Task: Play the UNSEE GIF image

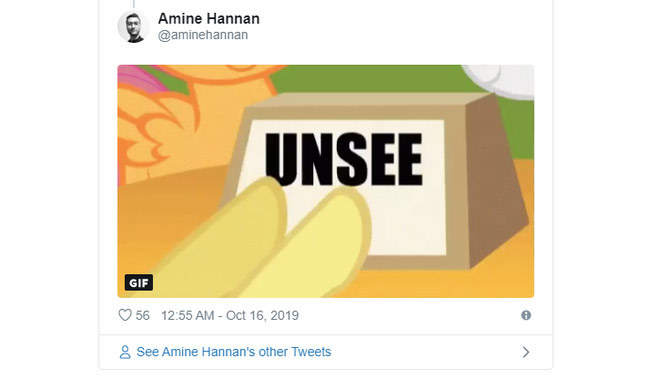Action: [326, 181]
